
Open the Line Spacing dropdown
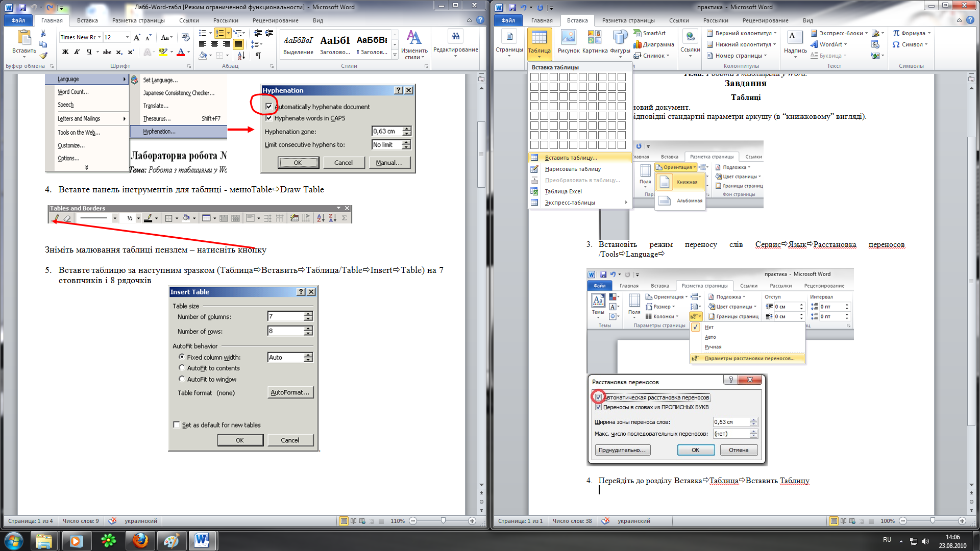coord(257,44)
